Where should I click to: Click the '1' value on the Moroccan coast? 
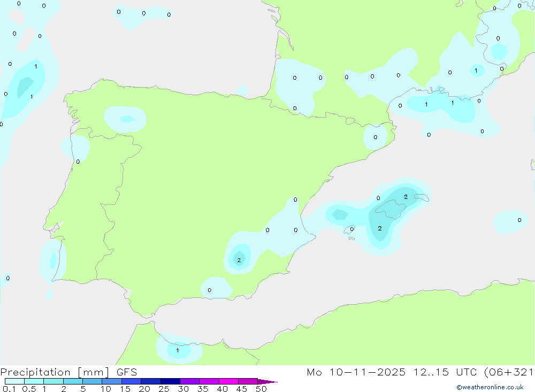point(178,350)
